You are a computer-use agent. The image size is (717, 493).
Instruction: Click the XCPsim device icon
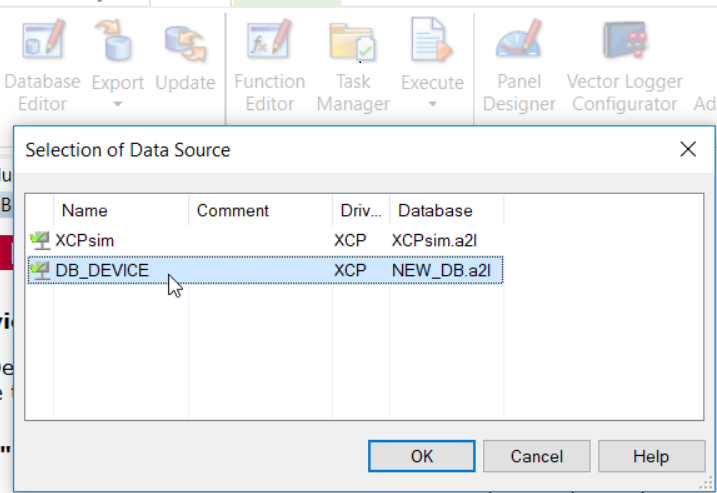(40, 241)
